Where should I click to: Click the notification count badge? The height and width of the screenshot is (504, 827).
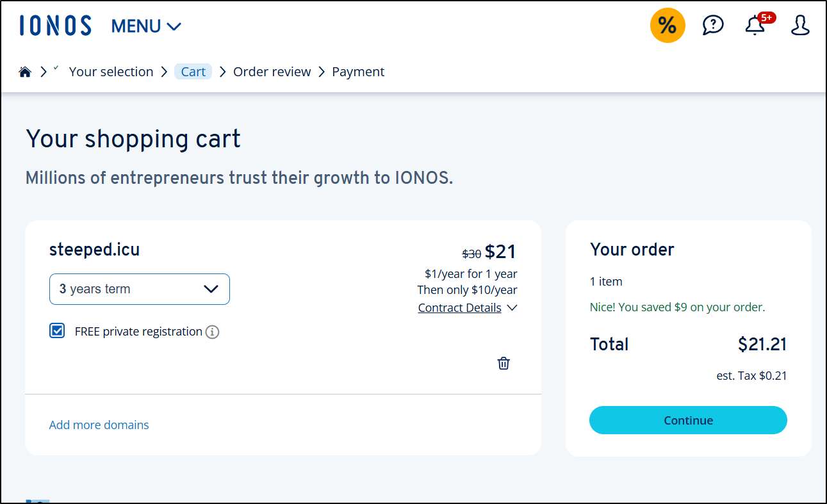tap(767, 17)
